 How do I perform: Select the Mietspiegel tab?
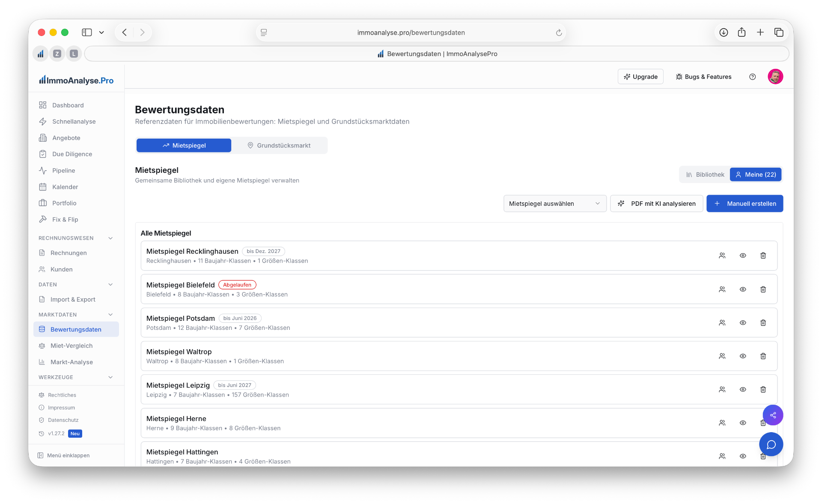tap(184, 145)
